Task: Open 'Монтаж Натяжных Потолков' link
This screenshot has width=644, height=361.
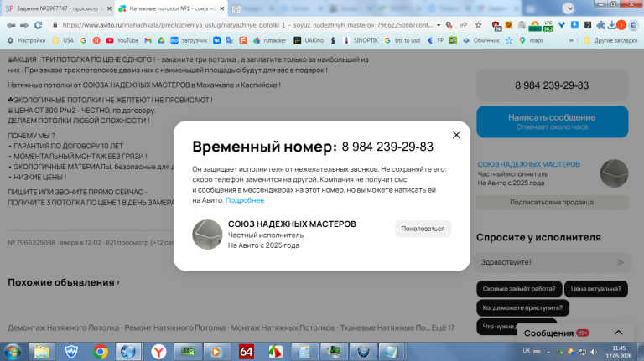Action: click(283, 327)
